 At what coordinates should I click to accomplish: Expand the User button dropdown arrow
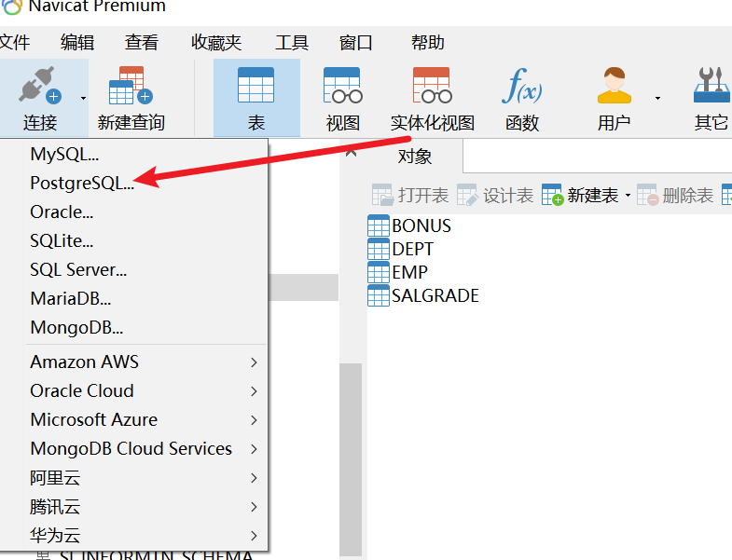tap(657, 98)
